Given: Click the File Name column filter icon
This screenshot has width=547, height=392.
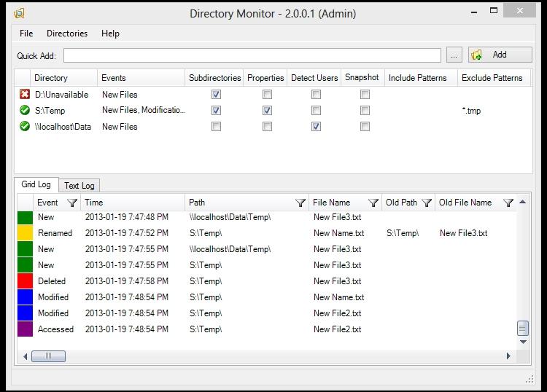Looking at the screenshot, I should (373, 203).
